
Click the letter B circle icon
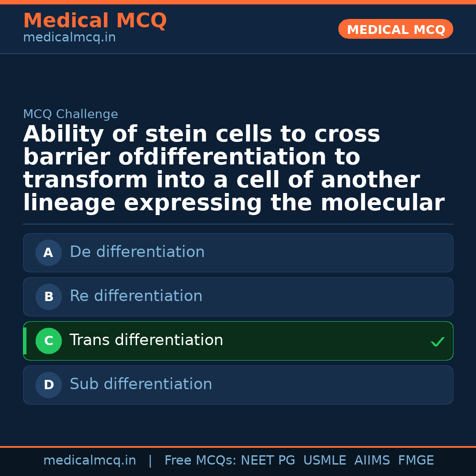point(48,297)
